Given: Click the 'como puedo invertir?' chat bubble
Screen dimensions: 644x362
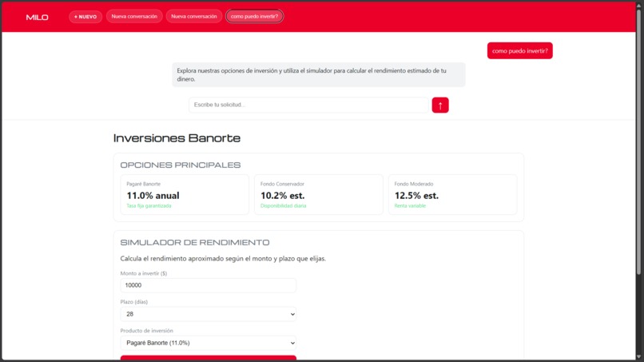Looking at the screenshot, I should (x=520, y=50).
